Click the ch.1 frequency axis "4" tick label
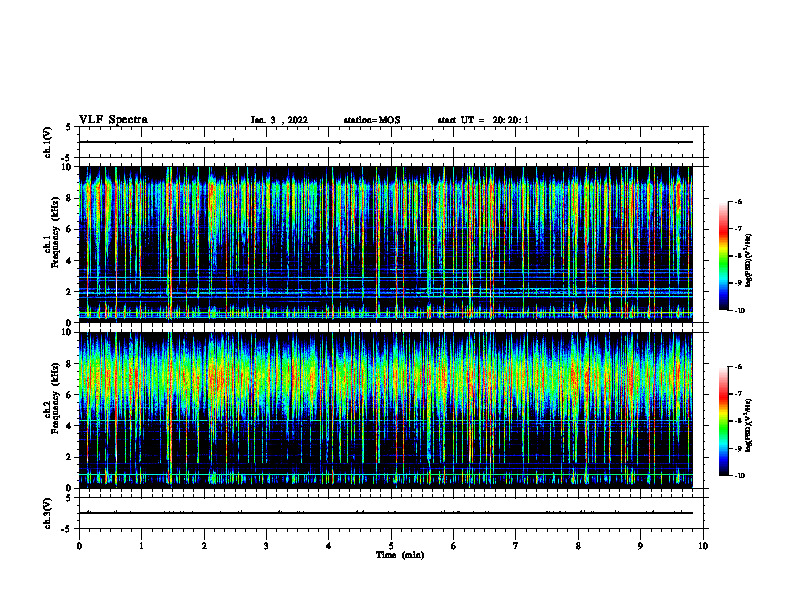This screenshot has height=612, width=792. [69, 261]
